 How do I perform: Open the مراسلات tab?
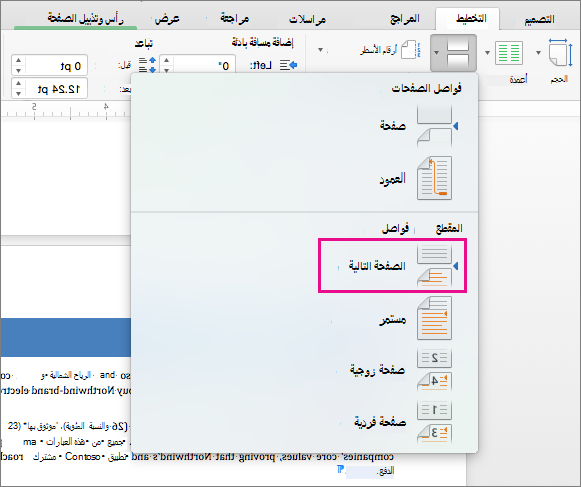(308, 19)
